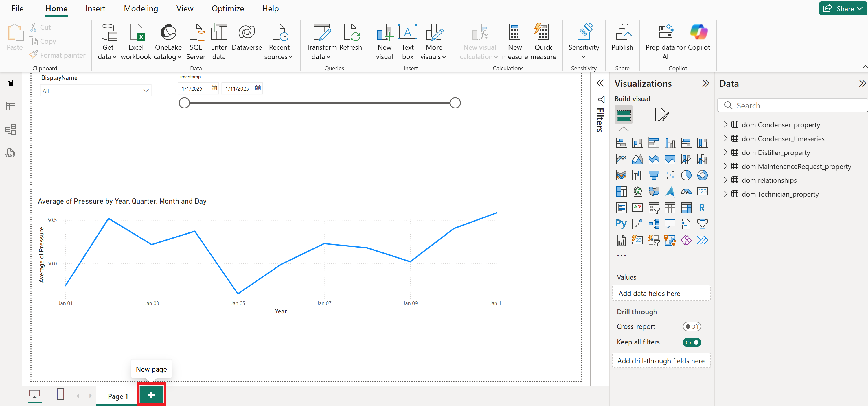The image size is (868, 406).
Task: Insert a Text box
Action: pos(407,42)
